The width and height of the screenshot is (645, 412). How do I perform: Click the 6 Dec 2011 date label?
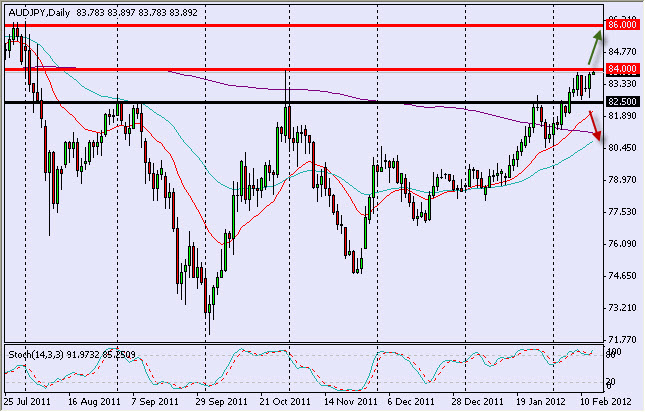(411, 402)
